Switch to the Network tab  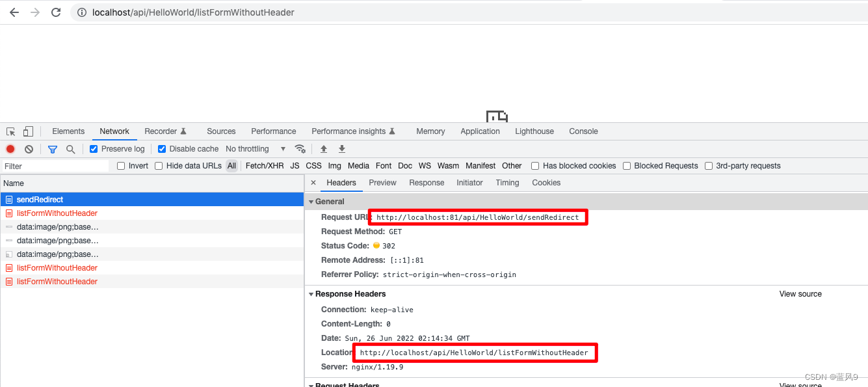point(114,131)
